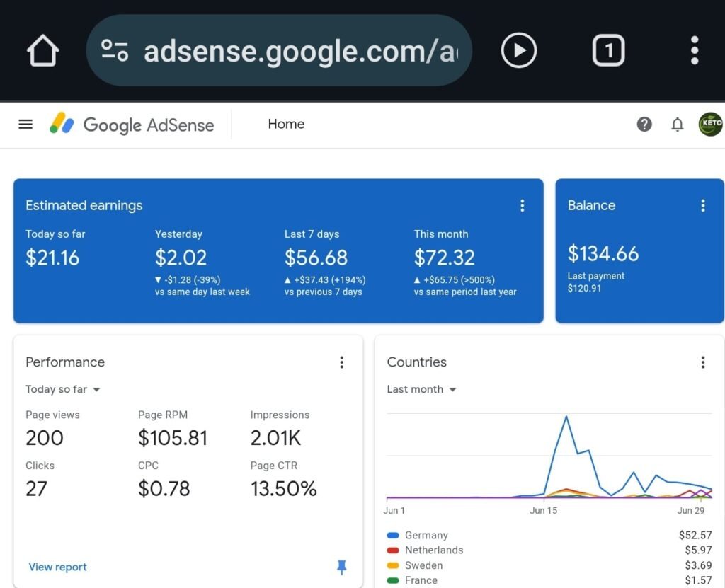The height and width of the screenshot is (588, 725).
Task: Expand the 'Last month' period dropdown
Action: (422, 389)
